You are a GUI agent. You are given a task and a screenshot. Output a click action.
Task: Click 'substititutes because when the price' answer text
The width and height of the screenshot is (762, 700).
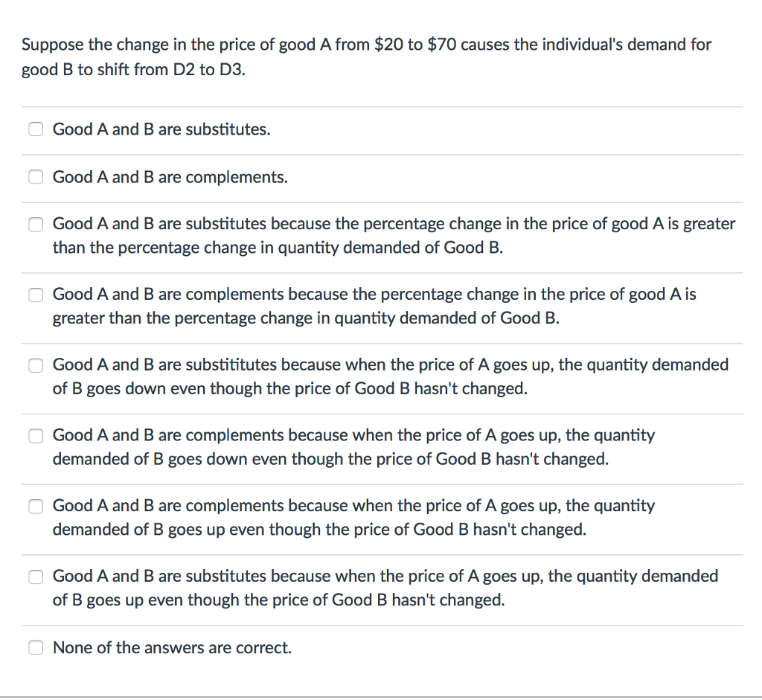(x=390, y=376)
